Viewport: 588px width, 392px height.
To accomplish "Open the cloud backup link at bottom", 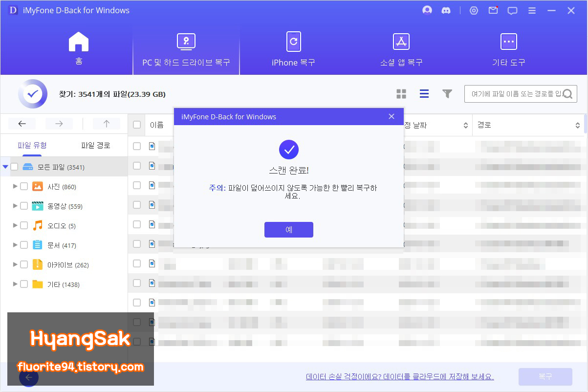I will (400, 376).
